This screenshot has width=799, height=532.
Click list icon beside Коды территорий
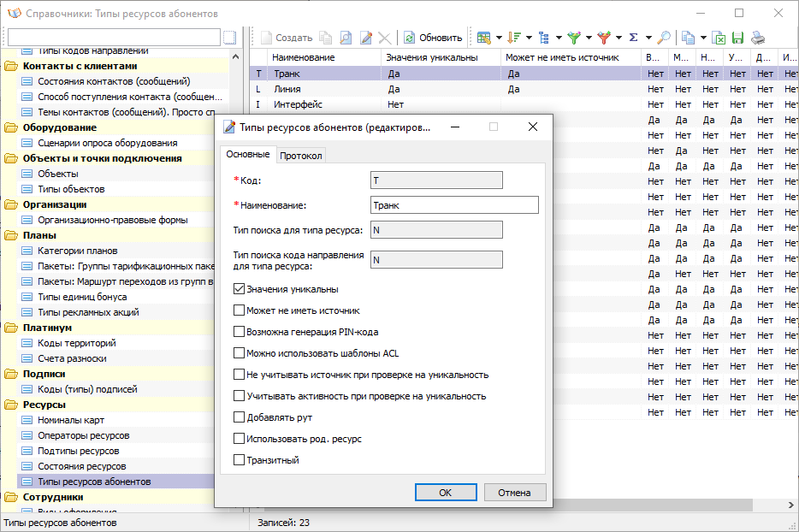click(27, 343)
